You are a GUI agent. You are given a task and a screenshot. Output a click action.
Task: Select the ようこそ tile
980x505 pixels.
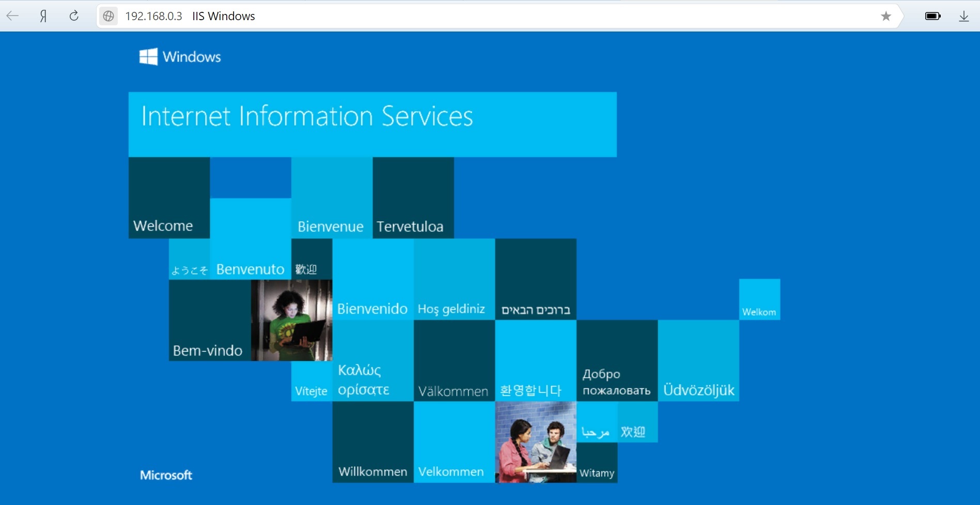point(189,259)
